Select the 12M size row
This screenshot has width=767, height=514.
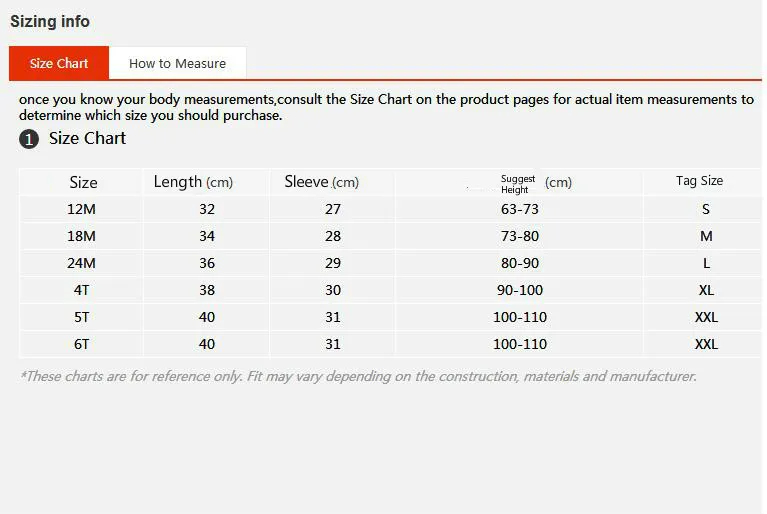pos(390,209)
